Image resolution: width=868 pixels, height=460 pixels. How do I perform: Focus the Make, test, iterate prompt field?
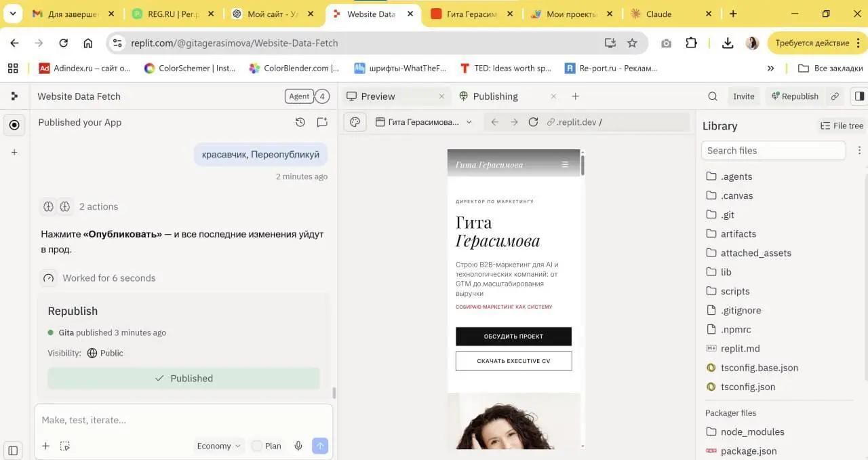[183, 420]
